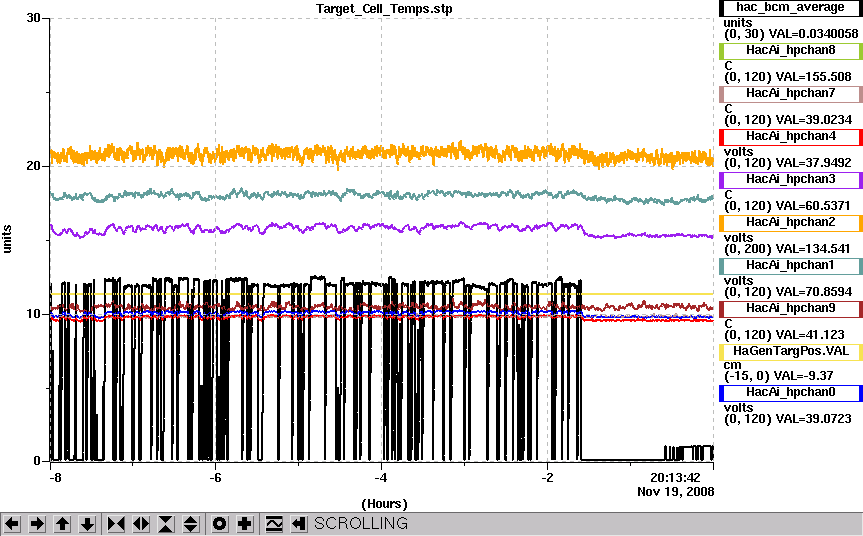Image resolution: width=863 pixels, height=536 pixels.
Task: Click the y-axis label 'units'
Action: 7,239
